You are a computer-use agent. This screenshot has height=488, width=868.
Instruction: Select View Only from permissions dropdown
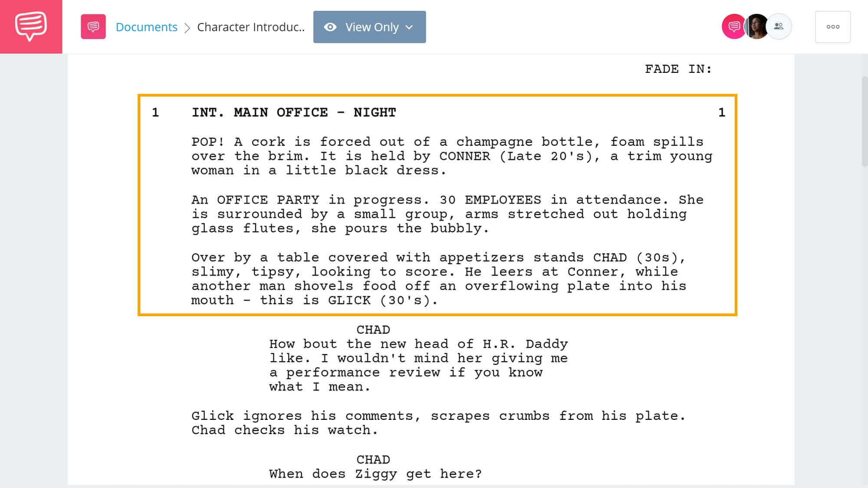(x=369, y=27)
